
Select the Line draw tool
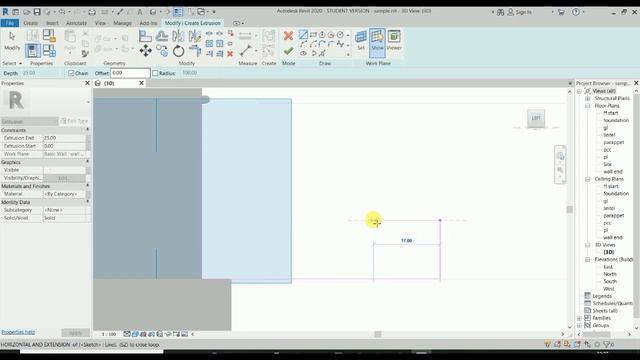coord(303,35)
